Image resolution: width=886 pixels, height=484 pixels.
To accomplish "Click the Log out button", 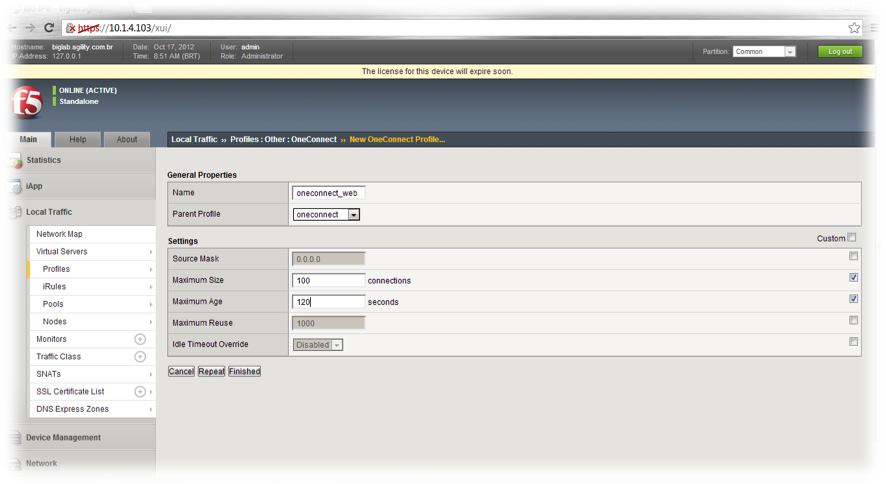I will point(839,52).
